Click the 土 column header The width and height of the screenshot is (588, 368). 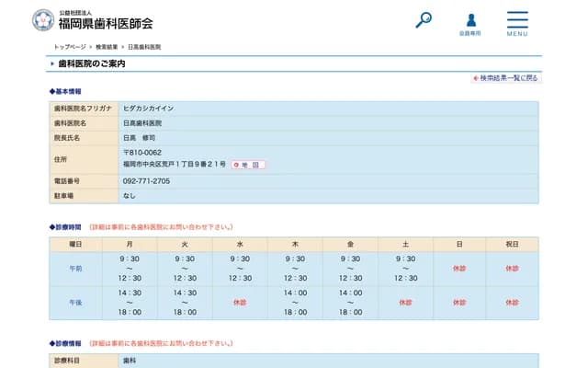[405, 245]
